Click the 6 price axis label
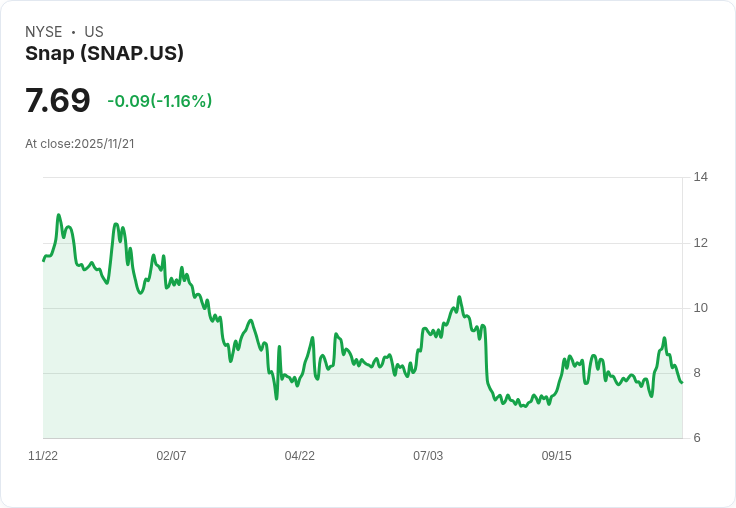The image size is (736, 508). pos(697,438)
